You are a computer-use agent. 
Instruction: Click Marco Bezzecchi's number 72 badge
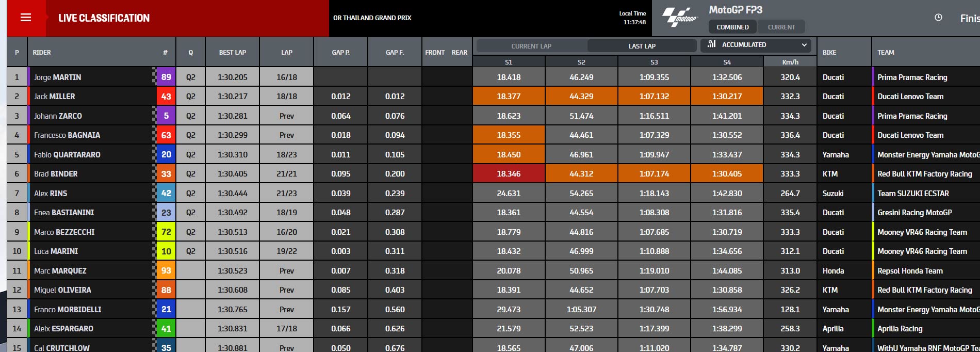point(166,232)
